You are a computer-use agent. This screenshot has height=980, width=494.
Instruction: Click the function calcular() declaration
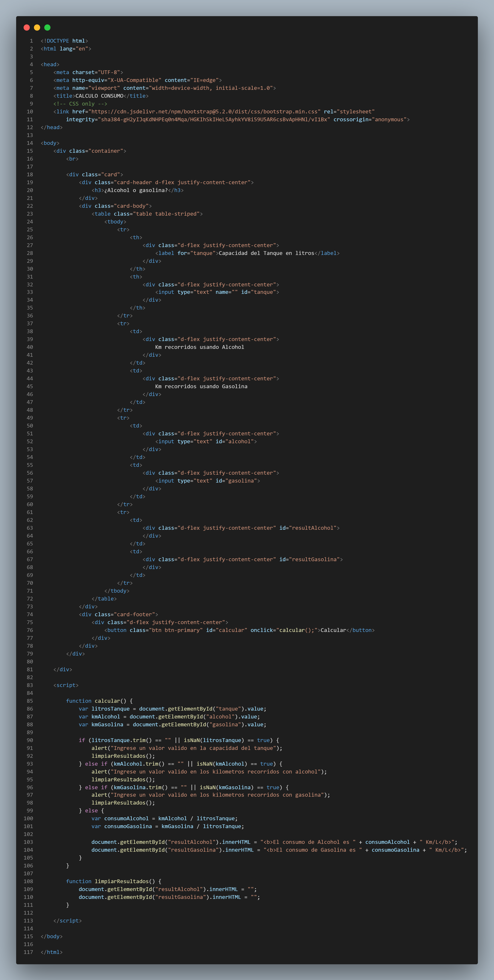(99, 701)
